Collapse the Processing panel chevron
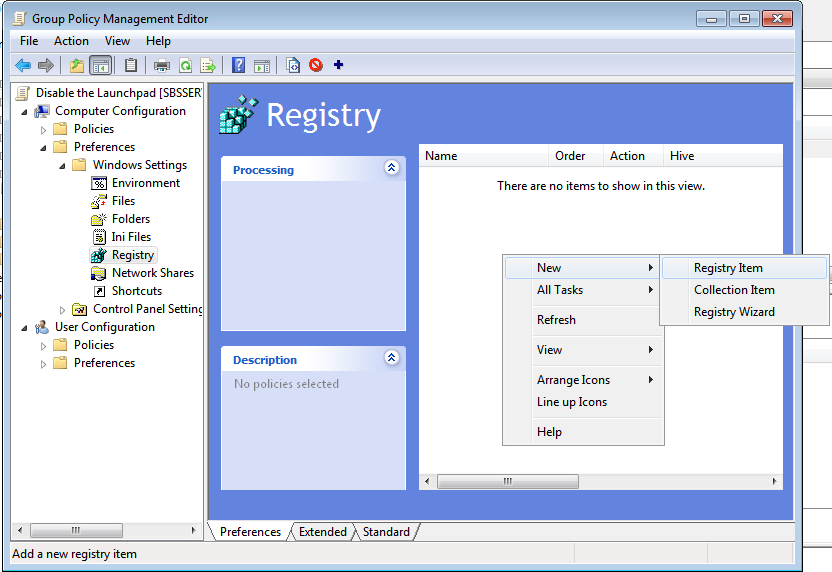This screenshot has width=832, height=572. [x=391, y=168]
